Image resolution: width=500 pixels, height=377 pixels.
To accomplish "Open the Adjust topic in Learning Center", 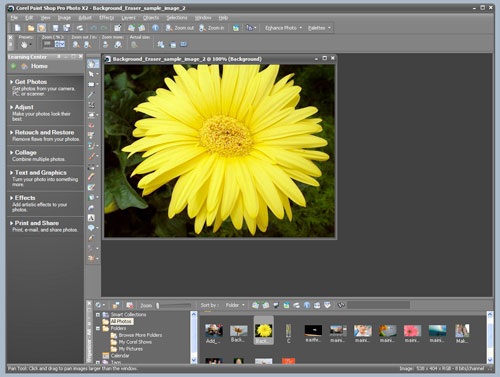I will pyautogui.click(x=24, y=107).
